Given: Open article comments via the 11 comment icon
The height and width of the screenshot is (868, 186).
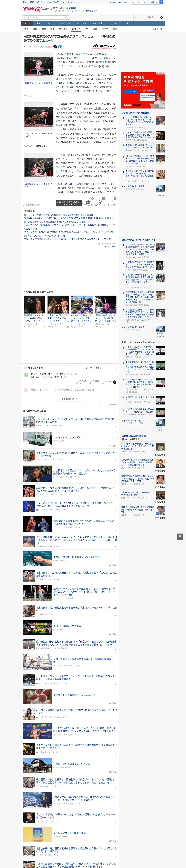Looking at the screenshot, I should (x=42, y=47).
